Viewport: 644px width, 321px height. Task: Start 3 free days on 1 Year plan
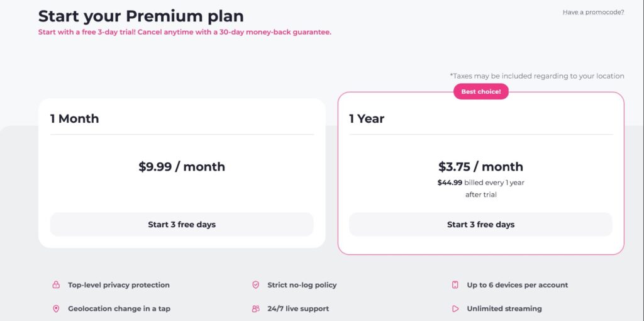[480, 225]
